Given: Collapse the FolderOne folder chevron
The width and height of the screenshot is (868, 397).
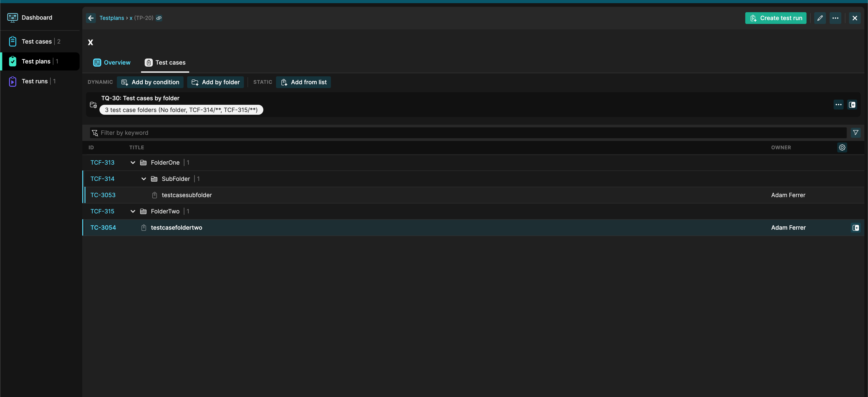Looking at the screenshot, I should [x=133, y=163].
